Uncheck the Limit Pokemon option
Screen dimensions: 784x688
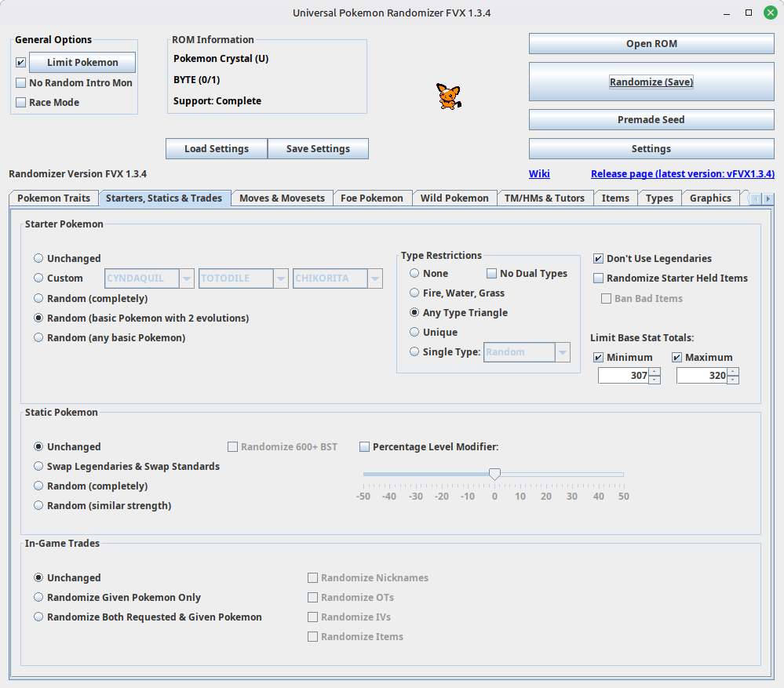tap(19, 62)
